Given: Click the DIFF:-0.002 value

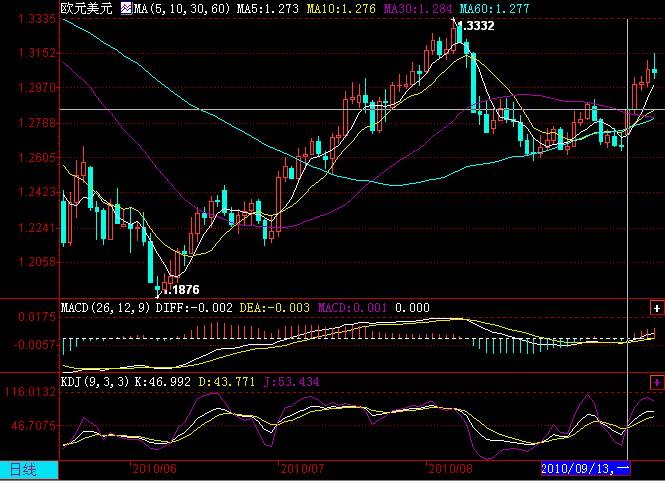Looking at the screenshot, I should pyautogui.click(x=194, y=308).
